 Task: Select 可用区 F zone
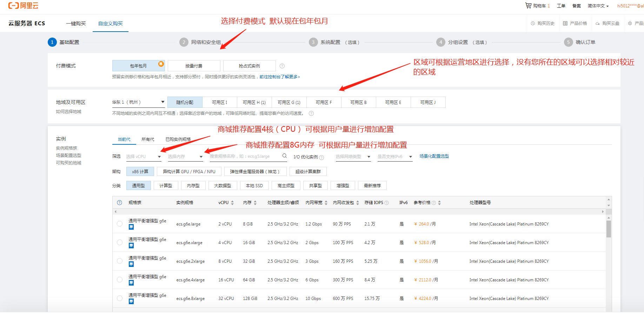pyautogui.click(x=324, y=102)
